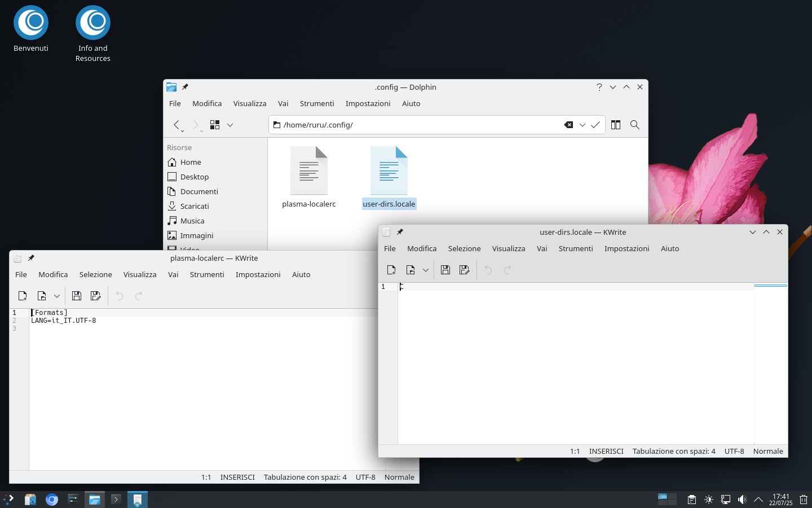This screenshot has width=812, height=508.
Task: Click the back arrow in Dolphin
Action: point(176,125)
